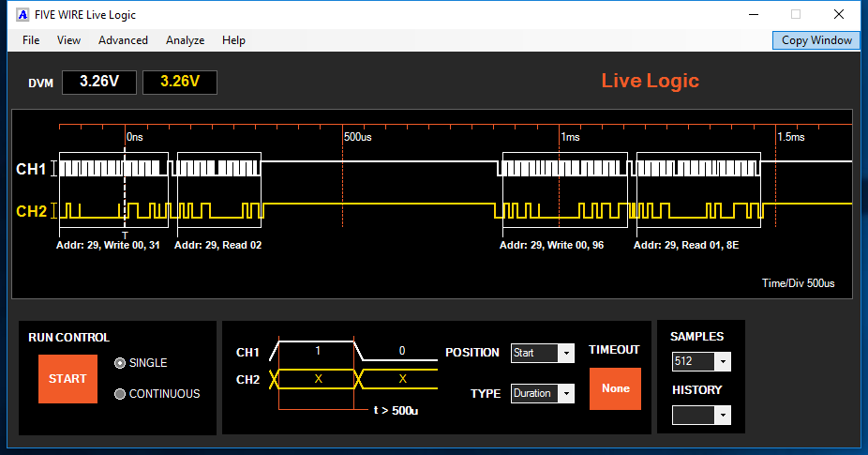Click the Live Logic title text

650,81
